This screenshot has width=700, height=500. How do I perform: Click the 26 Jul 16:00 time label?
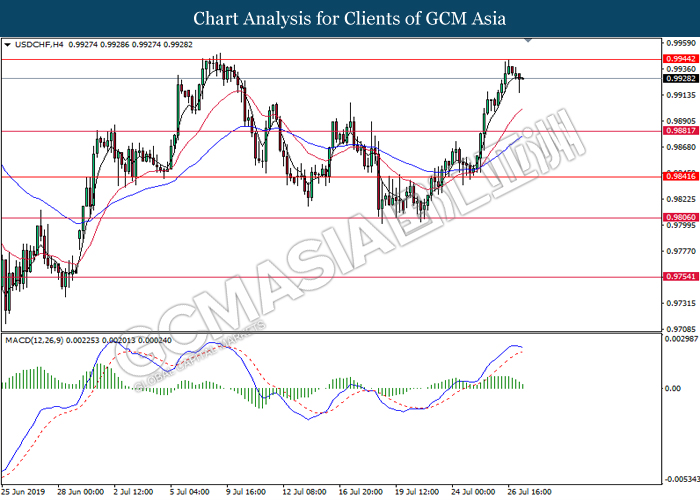tap(526, 491)
